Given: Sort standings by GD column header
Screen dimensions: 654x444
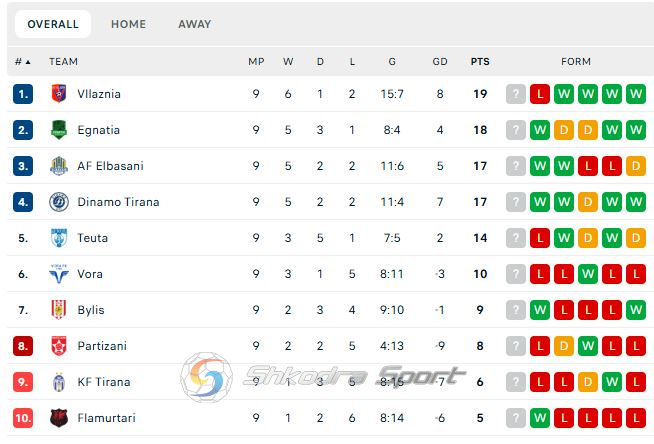Looking at the screenshot, I should [x=440, y=62].
